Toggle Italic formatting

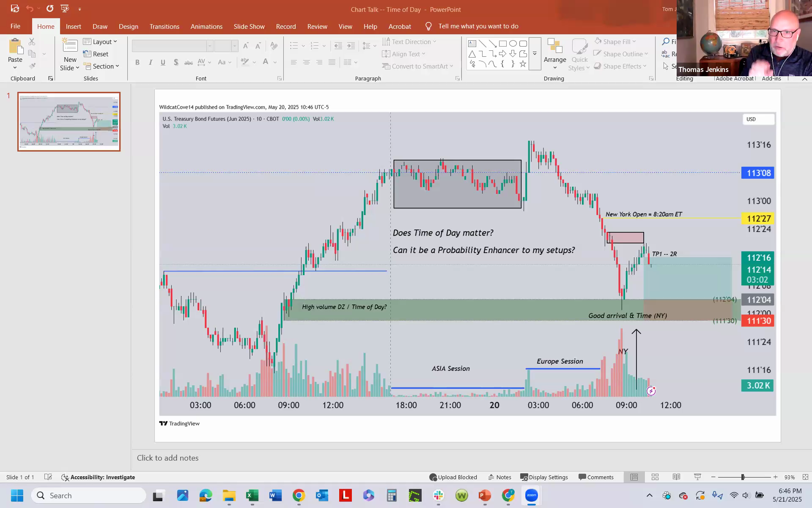click(150, 62)
